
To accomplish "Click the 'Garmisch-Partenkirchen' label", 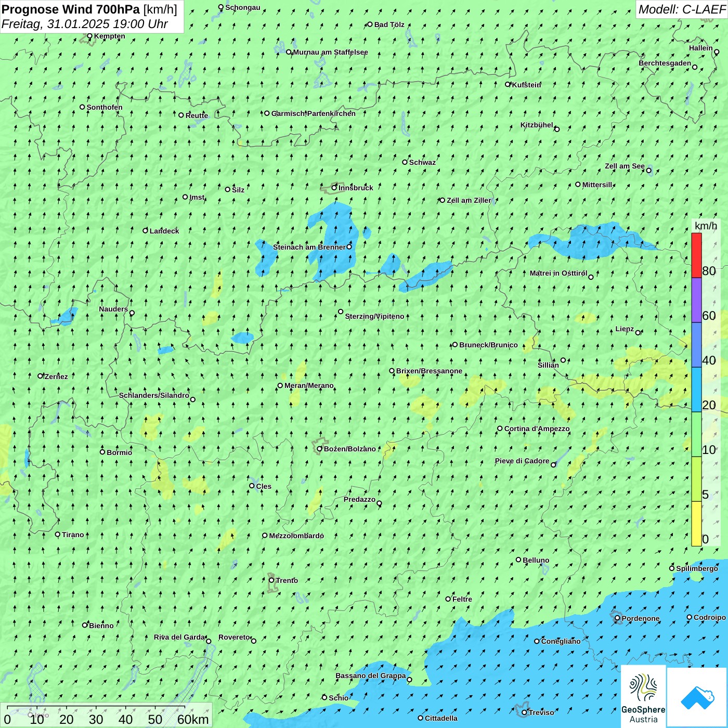I will 313,113.
